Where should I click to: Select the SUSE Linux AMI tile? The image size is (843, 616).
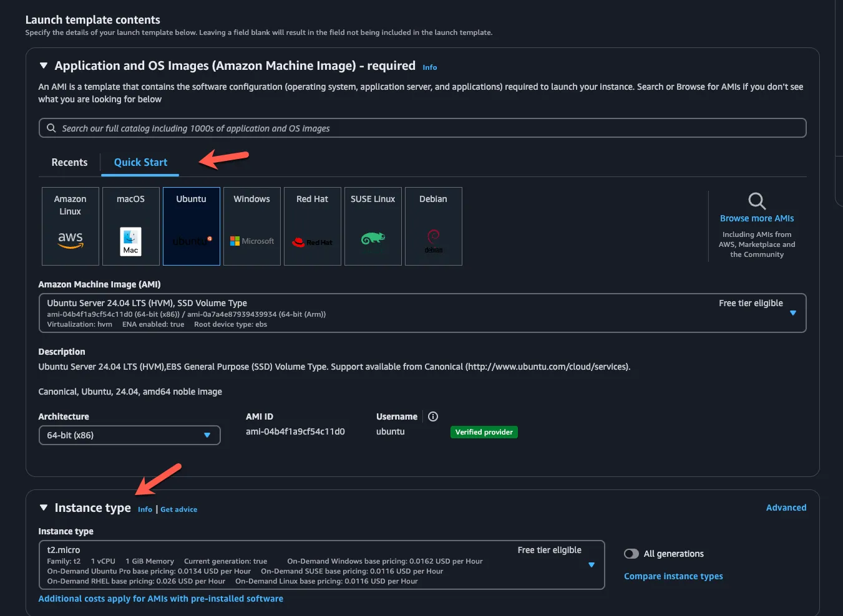373,226
